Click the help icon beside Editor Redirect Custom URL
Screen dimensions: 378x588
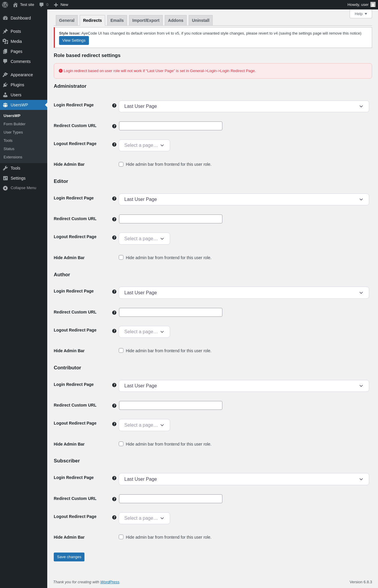tap(114, 219)
